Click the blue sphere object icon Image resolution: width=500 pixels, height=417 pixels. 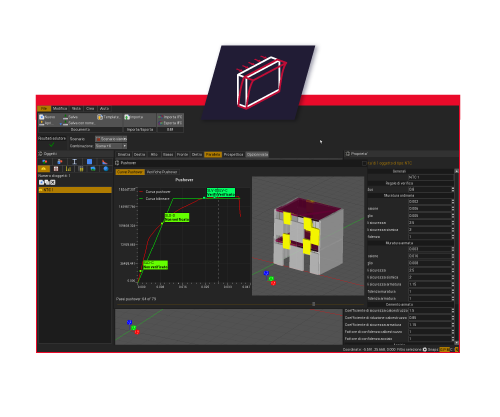[x=106, y=169]
